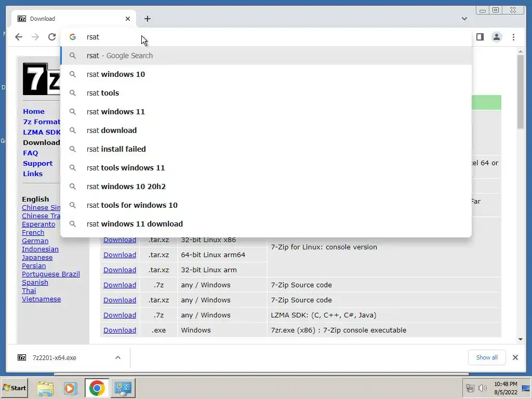Download the 7zr.exe console executable
This screenshot has width=532, height=399.
120,330
